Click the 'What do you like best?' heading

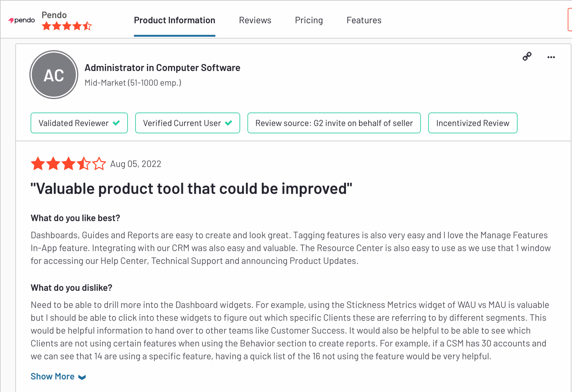click(75, 218)
